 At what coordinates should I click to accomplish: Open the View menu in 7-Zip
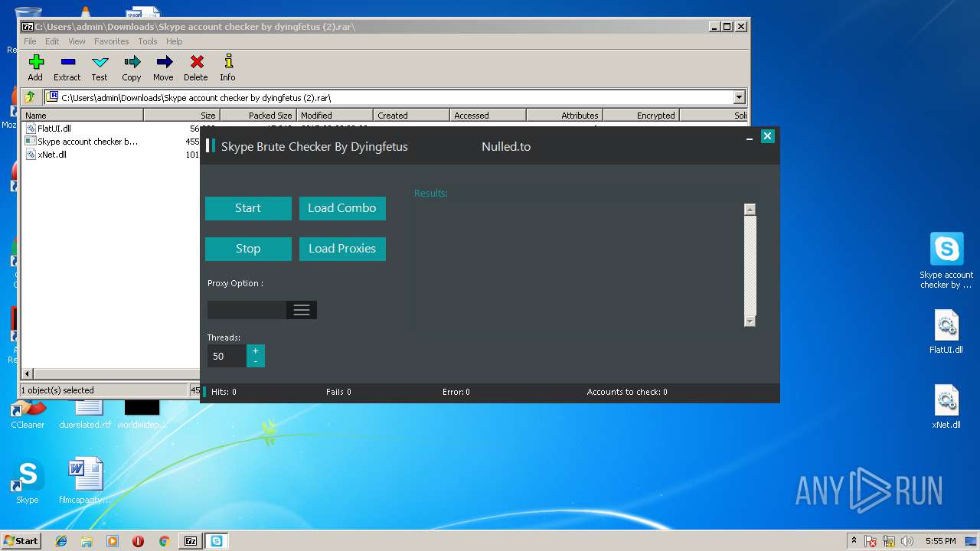[77, 41]
